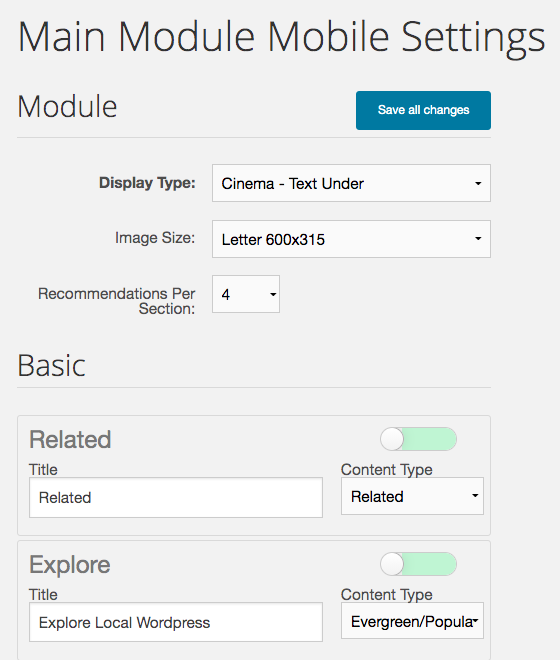The height and width of the screenshot is (660, 560).
Task: Click the Save all changes button
Action: (423, 110)
